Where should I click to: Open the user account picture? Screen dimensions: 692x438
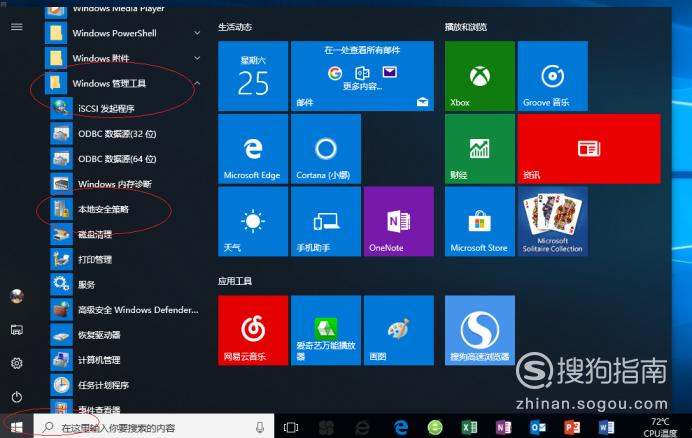(17, 296)
